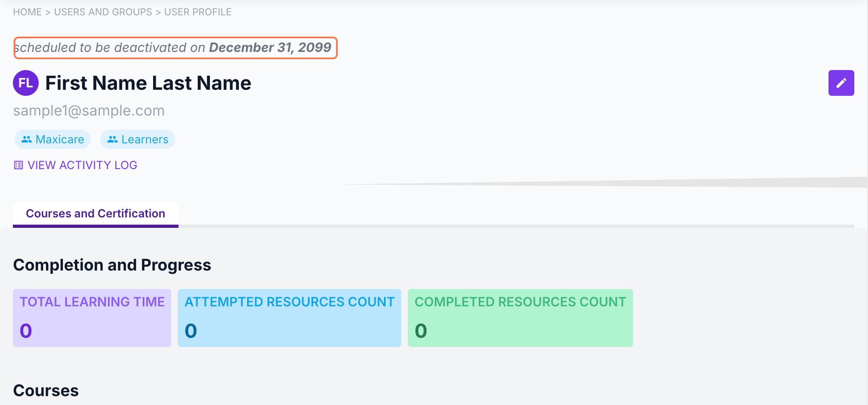Click the scheduled deactivation date notice
The height and width of the screenshot is (405, 868).
click(175, 48)
